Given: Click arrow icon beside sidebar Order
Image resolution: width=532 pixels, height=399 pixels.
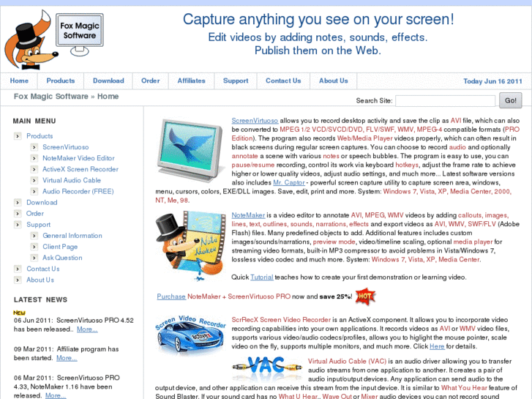Looking at the screenshot, I should point(18,214).
